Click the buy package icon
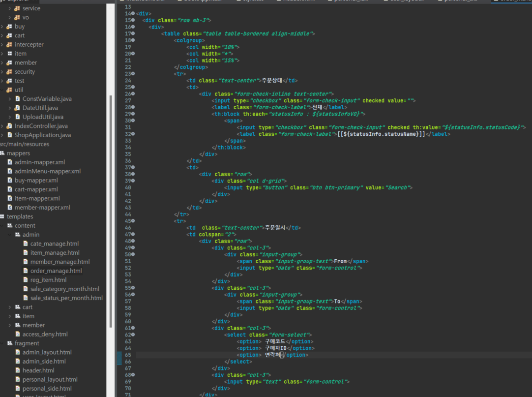 click(9, 27)
